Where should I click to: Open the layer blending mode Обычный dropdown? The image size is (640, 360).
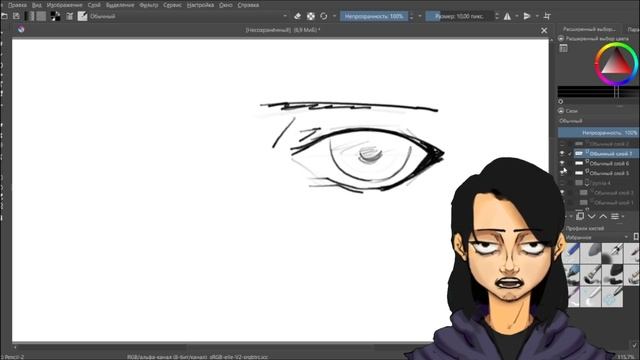[x=598, y=121]
